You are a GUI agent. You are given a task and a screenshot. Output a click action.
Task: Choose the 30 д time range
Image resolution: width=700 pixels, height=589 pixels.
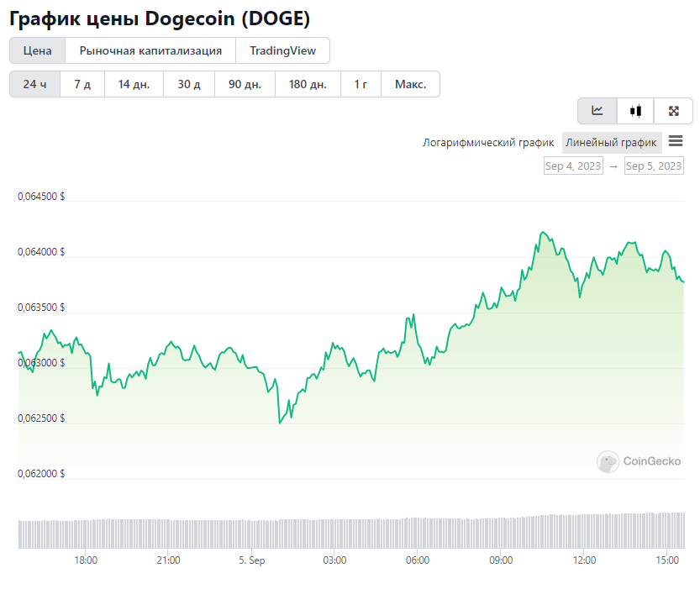click(189, 84)
